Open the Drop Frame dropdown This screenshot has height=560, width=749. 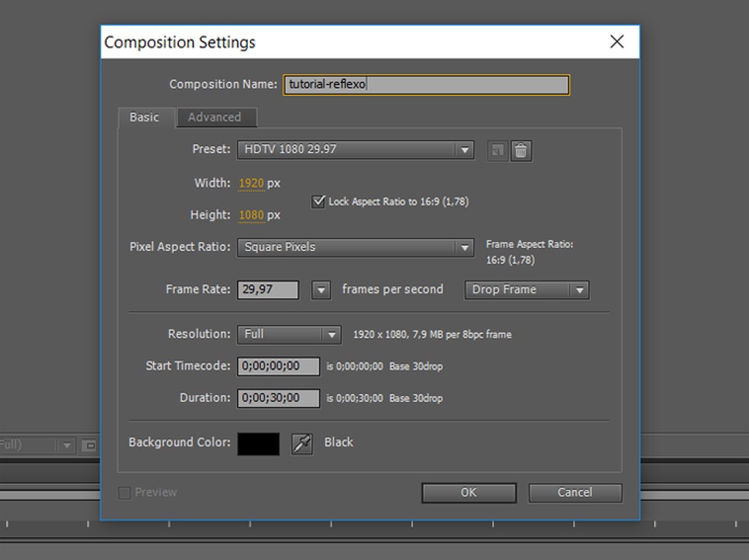pos(526,290)
